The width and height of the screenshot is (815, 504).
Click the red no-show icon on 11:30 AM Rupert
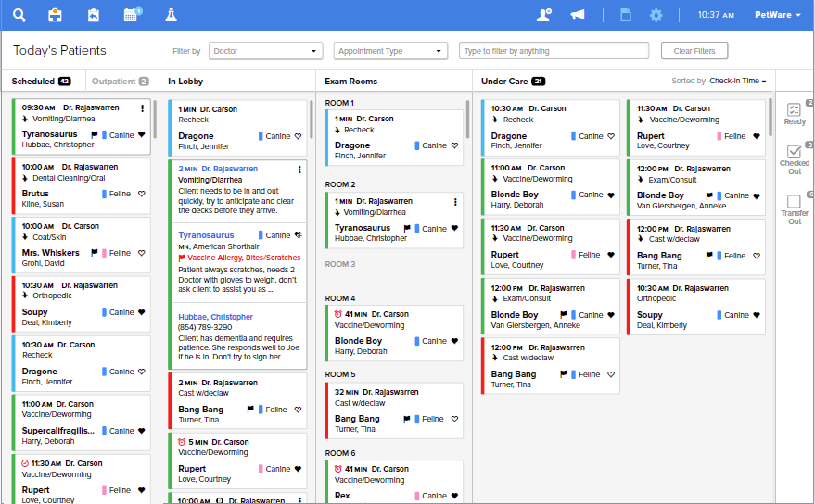click(x=25, y=463)
